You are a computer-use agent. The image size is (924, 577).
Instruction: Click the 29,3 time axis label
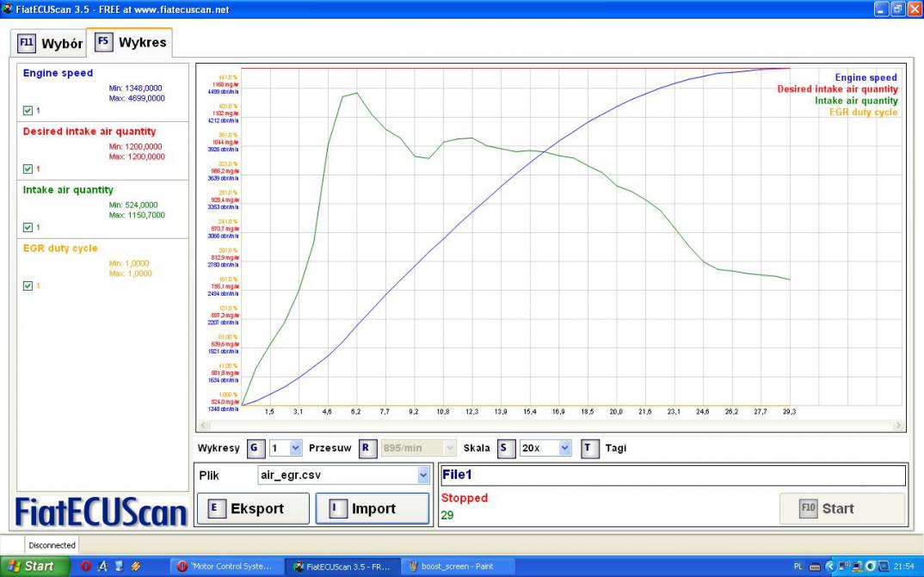click(790, 412)
